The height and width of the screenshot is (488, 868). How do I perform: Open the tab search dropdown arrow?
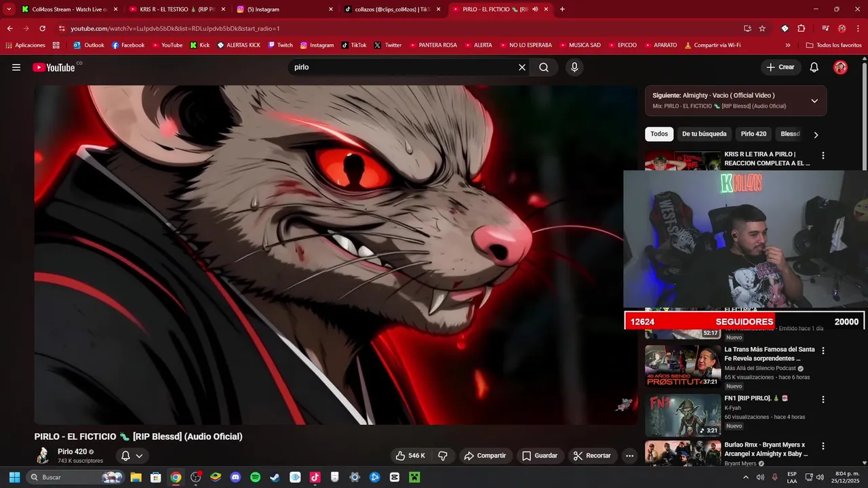[x=9, y=9]
